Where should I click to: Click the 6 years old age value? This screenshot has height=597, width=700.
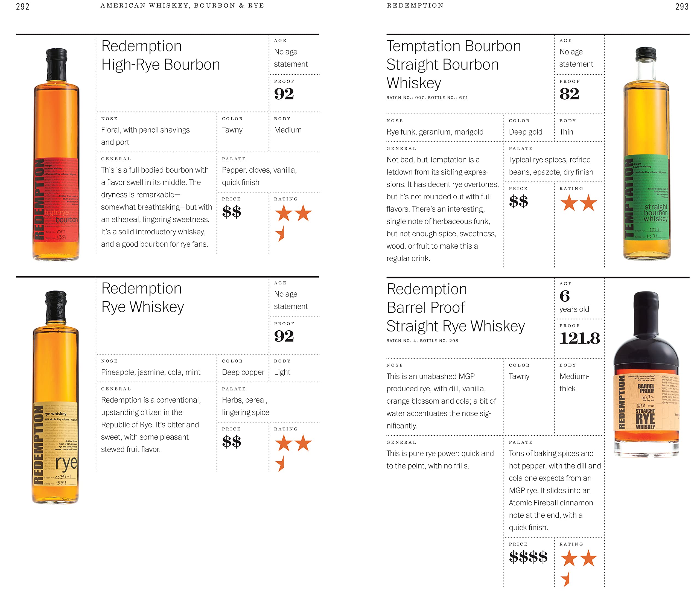[x=574, y=301]
